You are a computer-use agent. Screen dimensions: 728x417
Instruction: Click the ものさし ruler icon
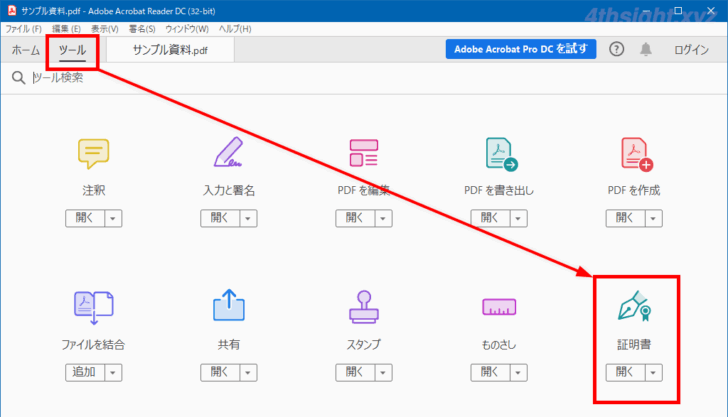tap(499, 306)
